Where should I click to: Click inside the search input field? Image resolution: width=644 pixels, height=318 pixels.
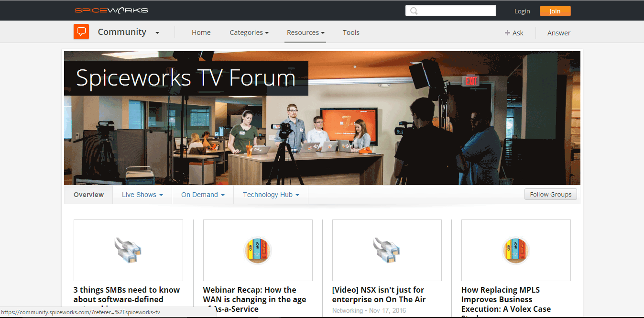451,11
